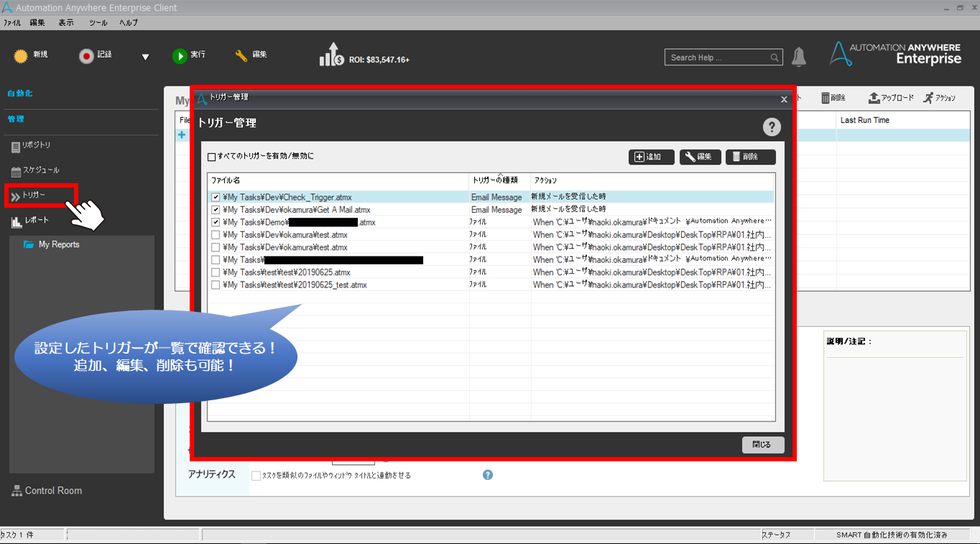Image resolution: width=980 pixels, height=544 pixels.
Task: Click the アクション column header
Action: pyautogui.click(x=653, y=180)
